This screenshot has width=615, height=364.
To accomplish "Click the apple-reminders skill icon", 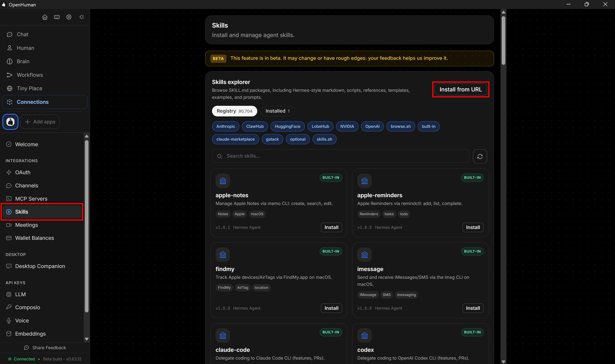I will coord(364,181).
